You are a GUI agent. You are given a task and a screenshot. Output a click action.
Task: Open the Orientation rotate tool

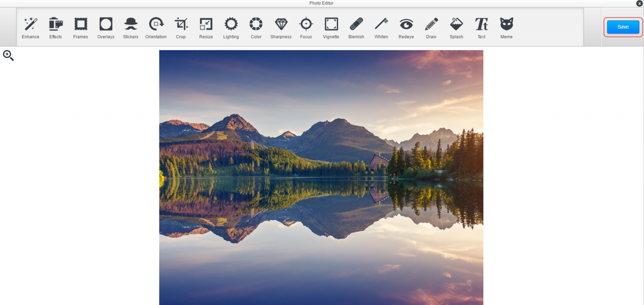click(x=156, y=27)
